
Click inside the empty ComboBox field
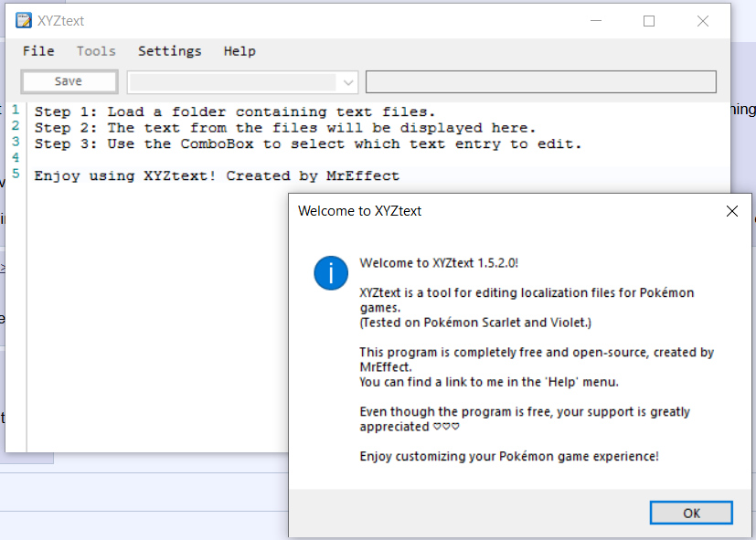233,82
